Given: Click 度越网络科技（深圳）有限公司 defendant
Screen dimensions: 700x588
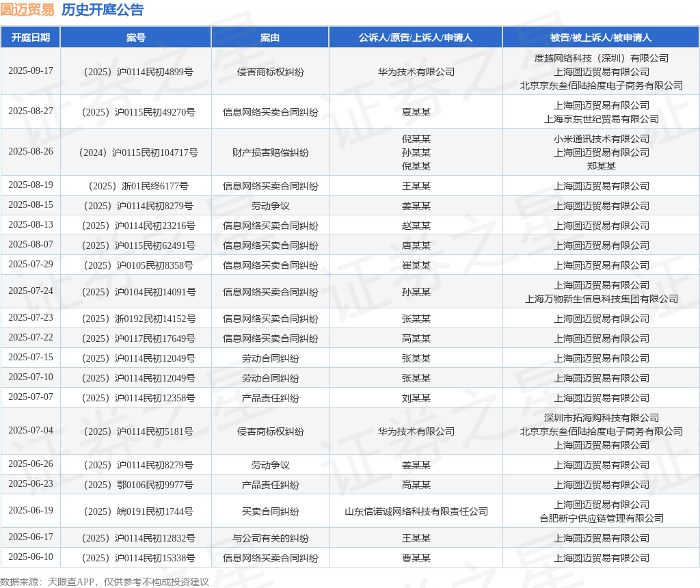Looking at the screenshot, I should (x=602, y=58).
